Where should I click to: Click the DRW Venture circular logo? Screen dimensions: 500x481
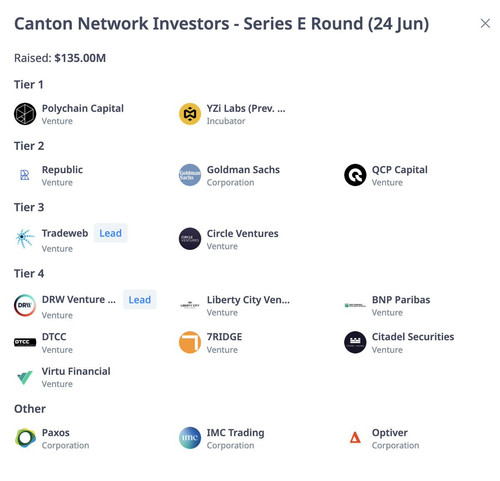[25, 305]
